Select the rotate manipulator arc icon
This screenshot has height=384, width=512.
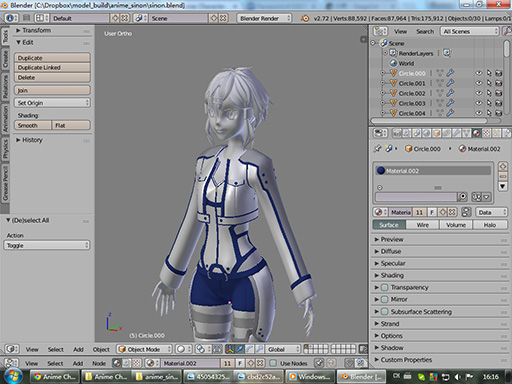coord(249,349)
